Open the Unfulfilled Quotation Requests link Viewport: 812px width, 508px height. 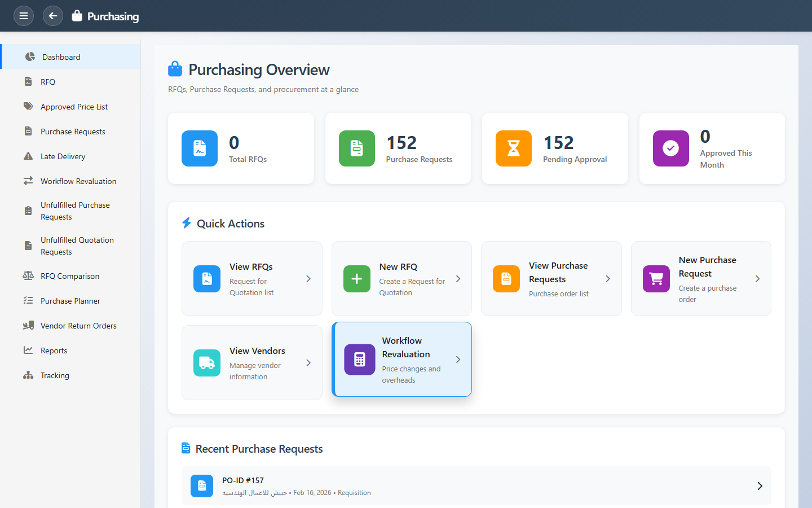77,246
